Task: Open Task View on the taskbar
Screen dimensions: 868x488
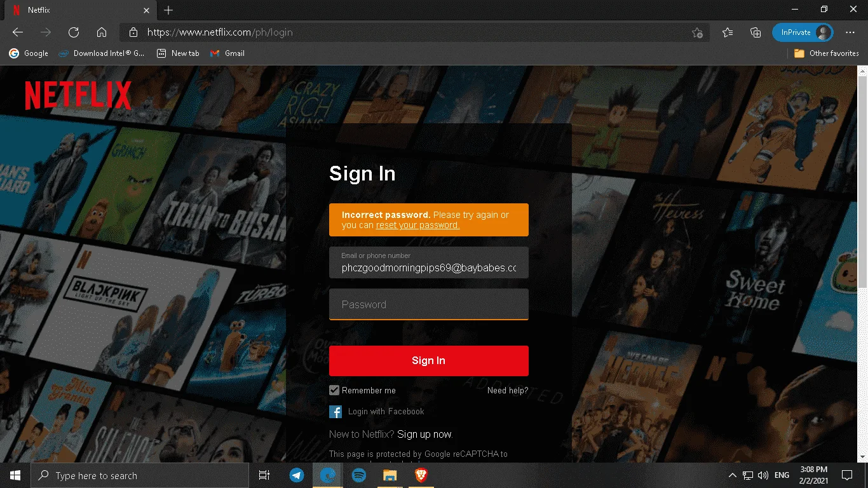Action: click(264, 475)
